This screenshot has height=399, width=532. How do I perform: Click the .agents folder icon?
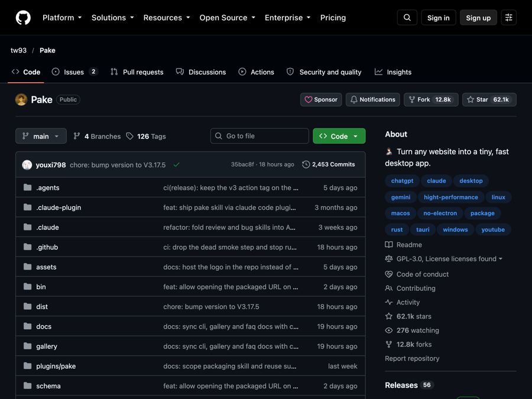coord(27,187)
